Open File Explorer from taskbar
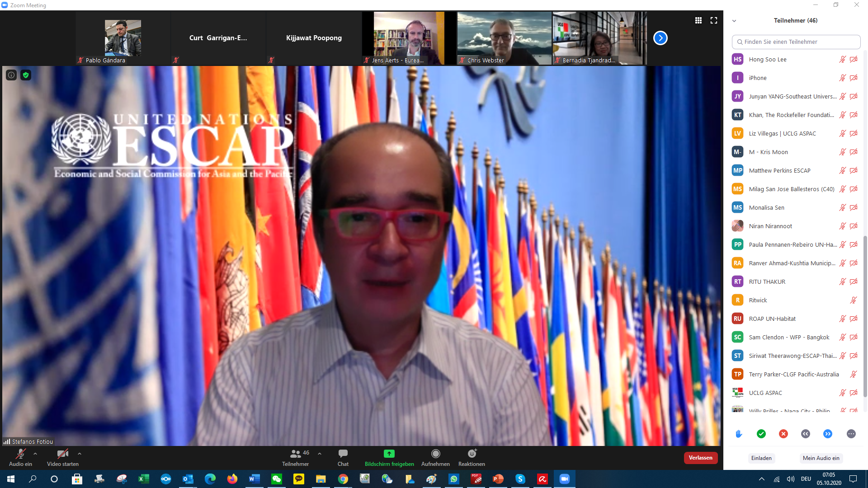Viewport: 868px width, 488px height. (x=321, y=479)
